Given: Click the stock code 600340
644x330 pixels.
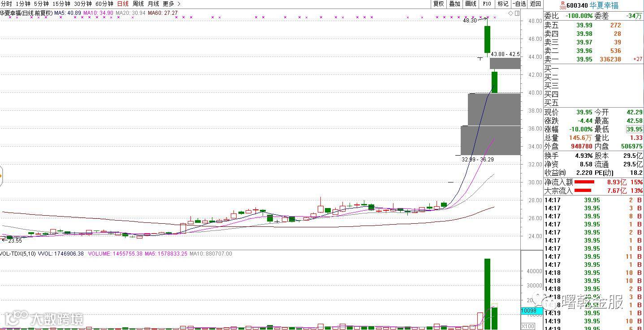Looking at the screenshot, I should (x=577, y=5).
